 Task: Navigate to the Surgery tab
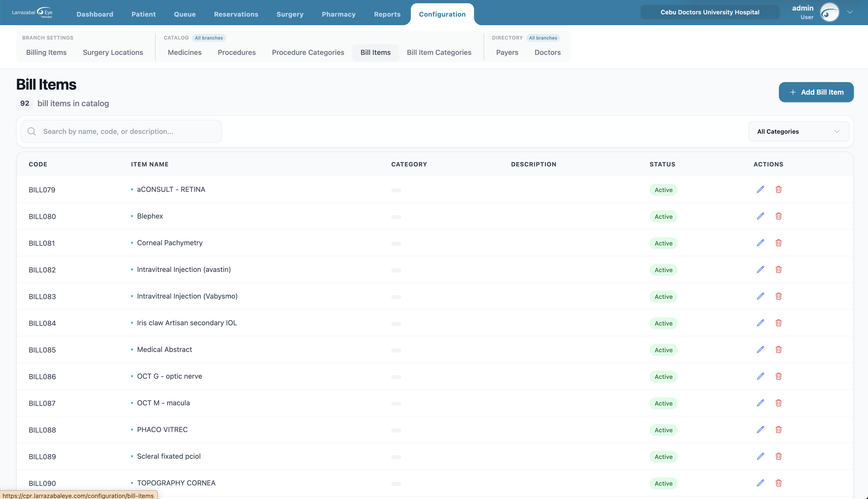(x=290, y=14)
